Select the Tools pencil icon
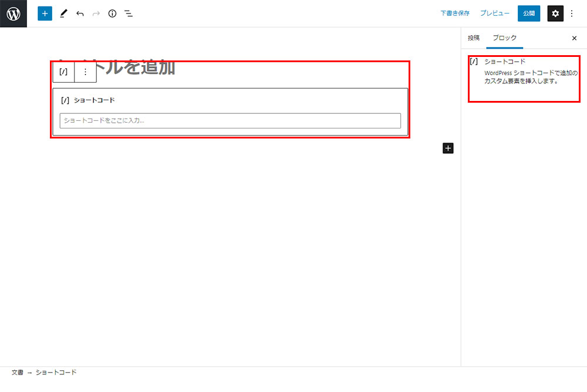 63,13
